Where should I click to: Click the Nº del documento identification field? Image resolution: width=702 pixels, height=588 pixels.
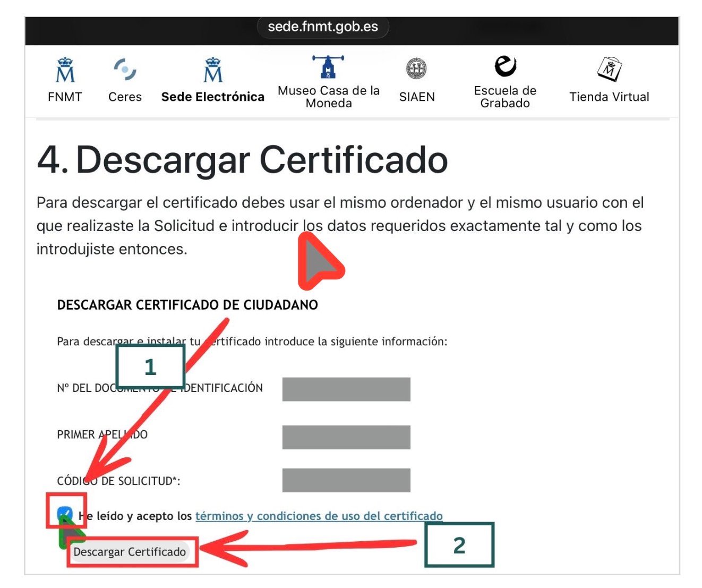click(x=346, y=389)
